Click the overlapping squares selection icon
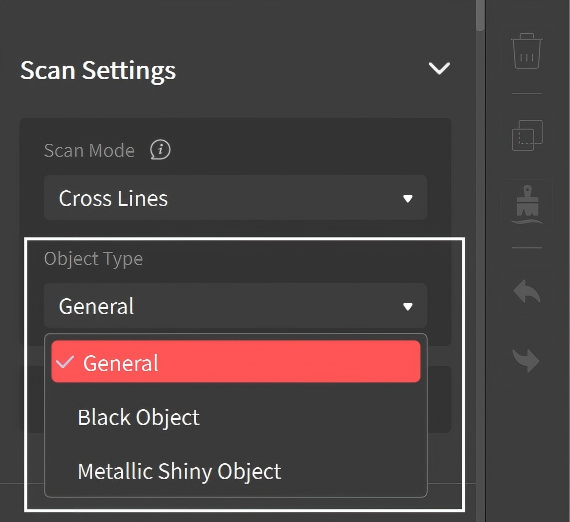Image resolution: width=570 pixels, height=522 pixels. (x=527, y=135)
